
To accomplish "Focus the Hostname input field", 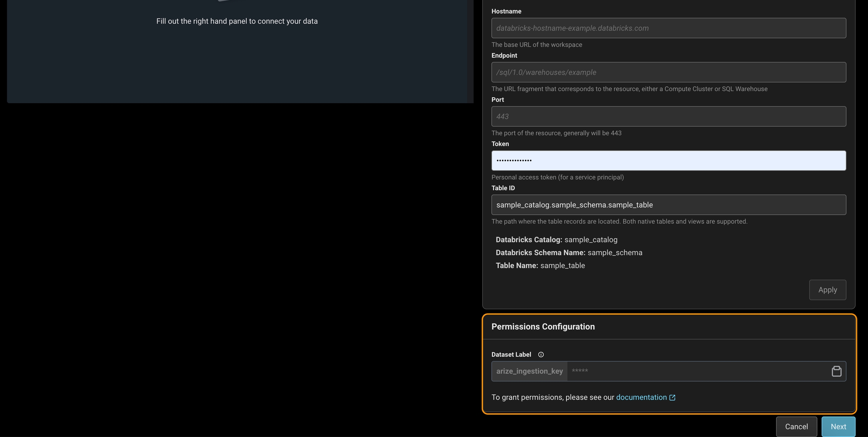I will coord(668,28).
